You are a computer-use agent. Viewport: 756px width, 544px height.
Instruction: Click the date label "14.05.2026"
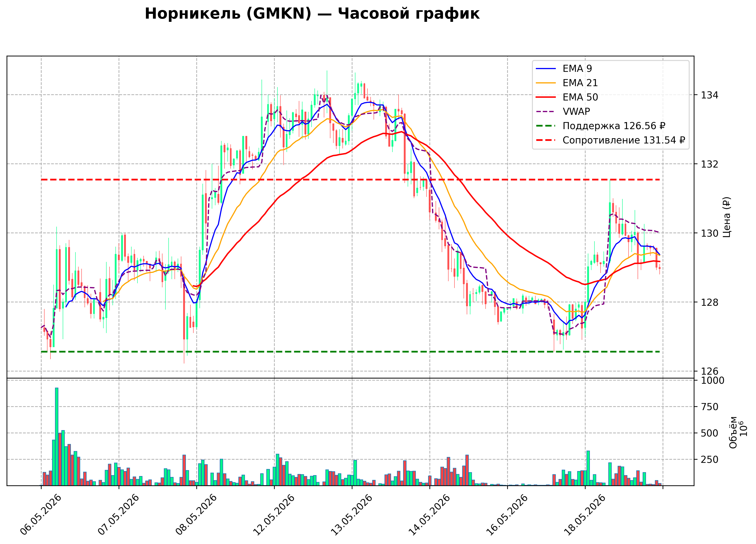click(x=429, y=515)
